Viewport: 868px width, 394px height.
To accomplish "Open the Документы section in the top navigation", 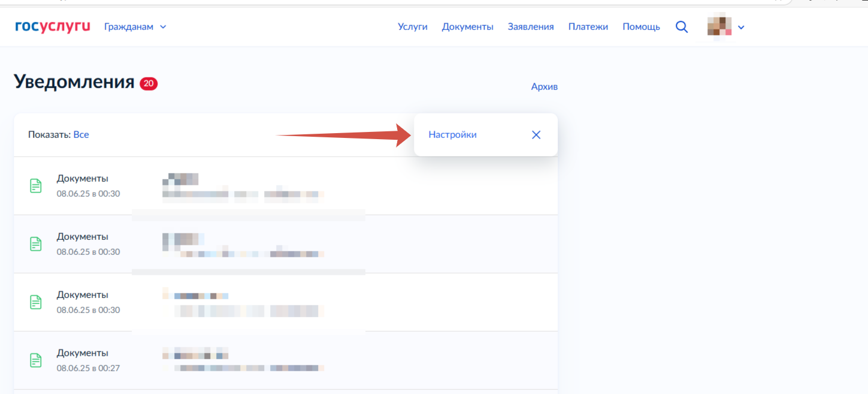I will click(467, 27).
